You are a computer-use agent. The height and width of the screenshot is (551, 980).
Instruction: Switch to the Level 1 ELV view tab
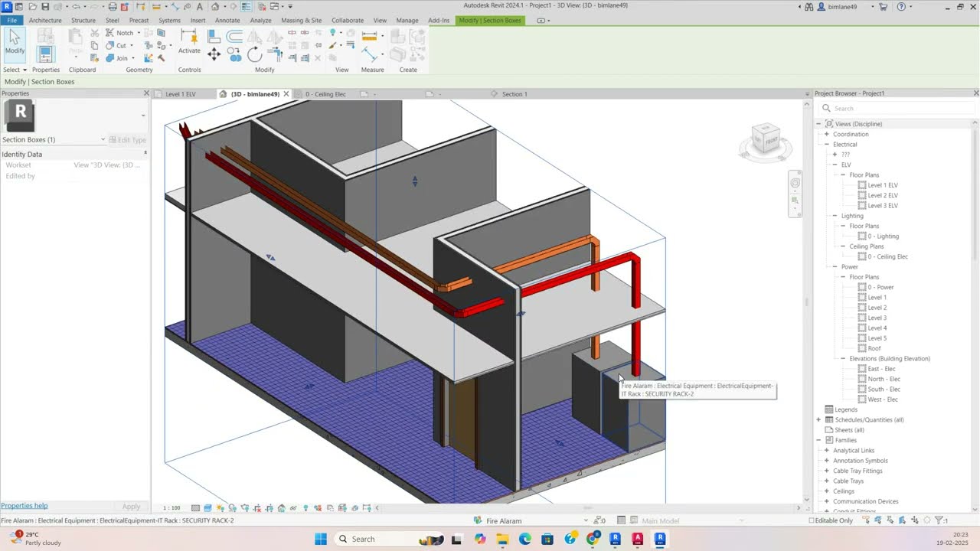pos(181,94)
